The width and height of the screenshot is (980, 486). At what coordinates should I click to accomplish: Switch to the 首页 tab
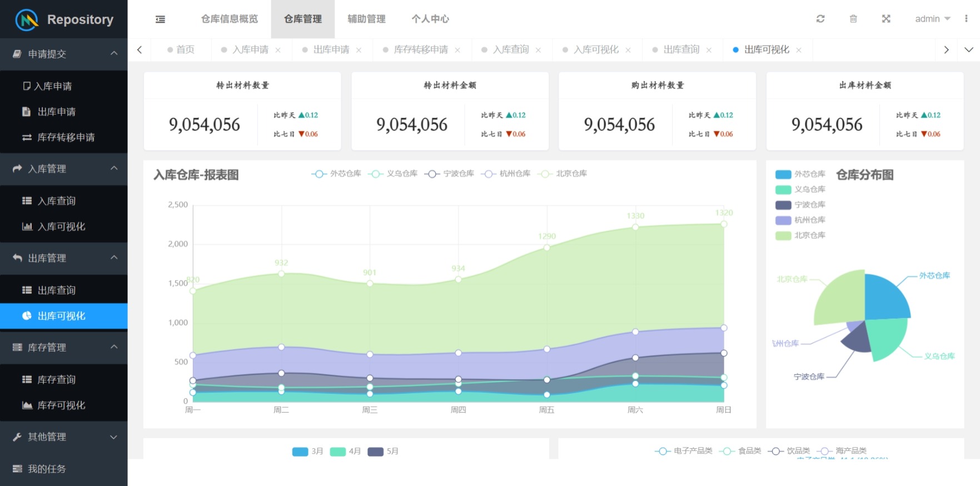pyautogui.click(x=181, y=50)
